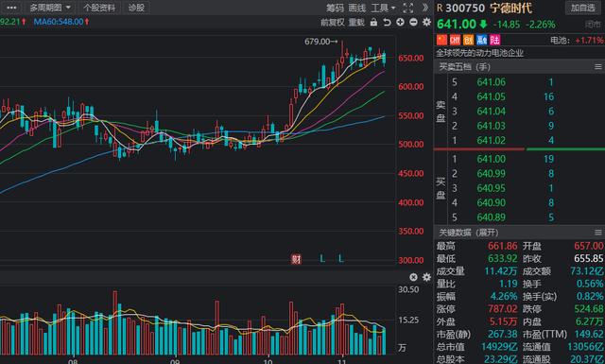Select buy level 5 price 640.89
The image size is (605, 364).
pos(491,217)
